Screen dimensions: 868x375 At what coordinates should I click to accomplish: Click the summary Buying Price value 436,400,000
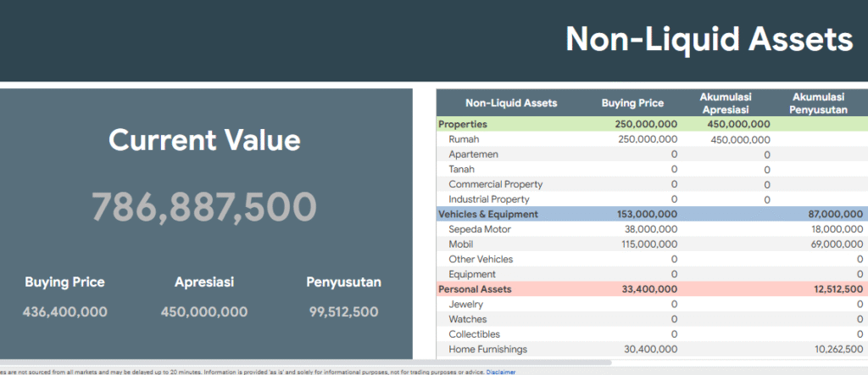64,312
